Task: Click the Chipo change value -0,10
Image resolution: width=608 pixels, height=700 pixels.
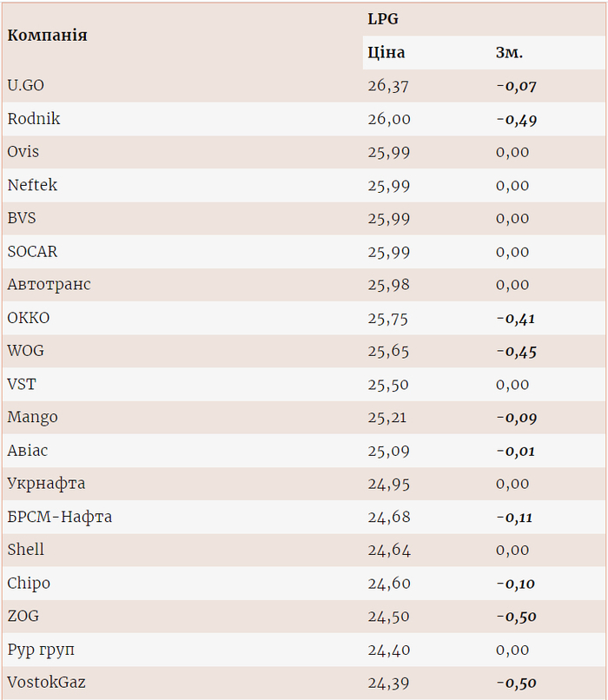Action: point(516,584)
